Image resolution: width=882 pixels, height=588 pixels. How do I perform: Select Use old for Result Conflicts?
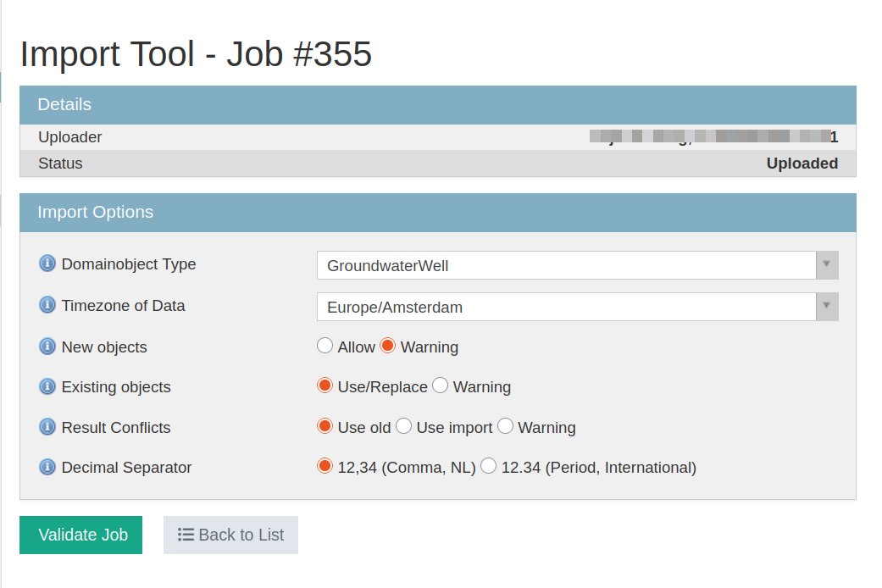325,426
